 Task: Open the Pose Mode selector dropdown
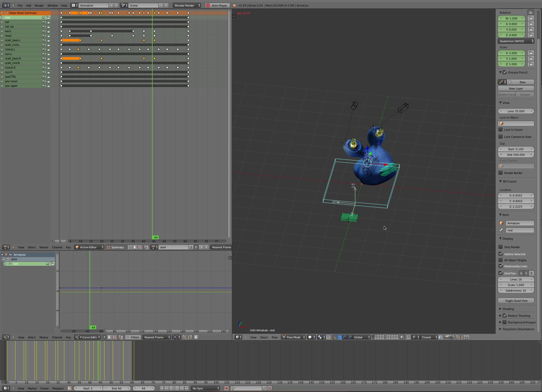click(294, 337)
